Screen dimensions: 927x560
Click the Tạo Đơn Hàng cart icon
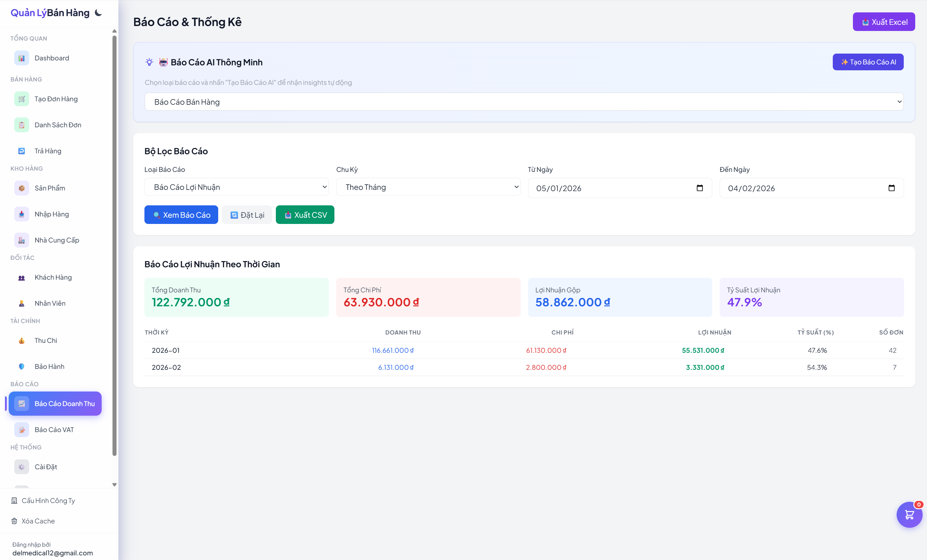tap(21, 99)
